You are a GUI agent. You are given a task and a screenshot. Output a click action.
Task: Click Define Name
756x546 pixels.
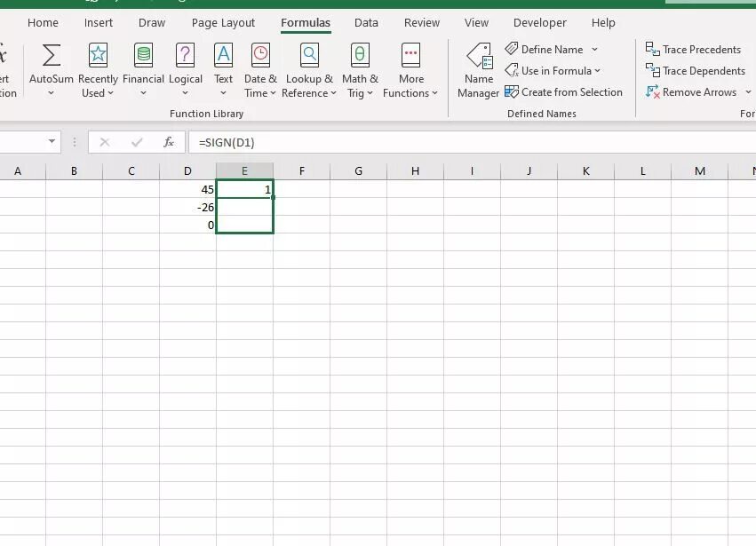pos(544,49)
